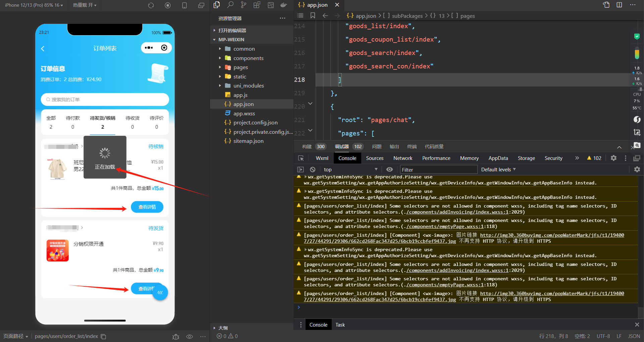Screen dimensions: 644x342
Task: Click the Docker whale icon
Action: (284, 5)
